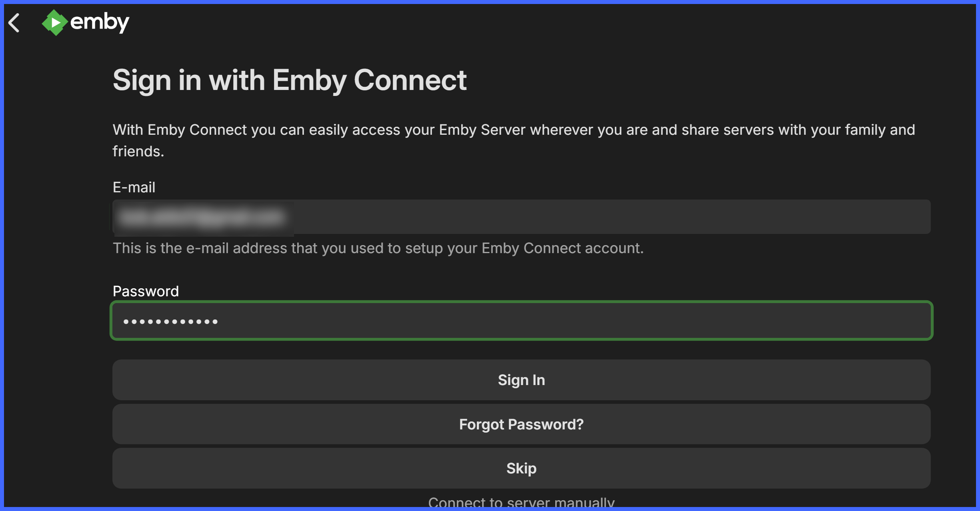Open the Forgot Password? option
The image size is (980, 511).
pyautogui.click(x=521, y=424)
